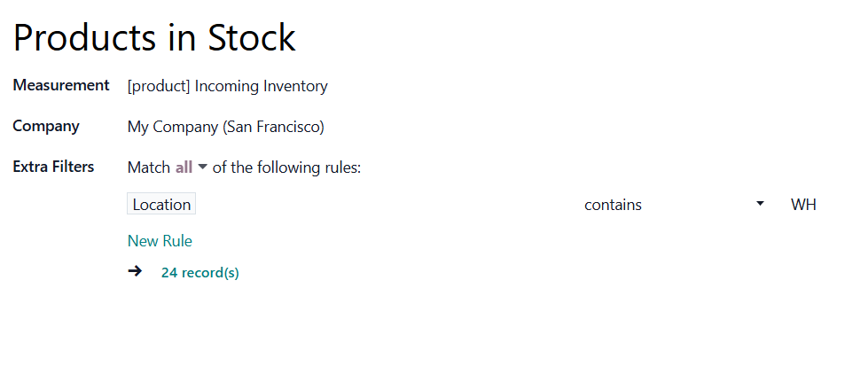Select the 'Incoming Inventory' measurement name
This screenshot has height=366, width=868.
coord(262,86)
